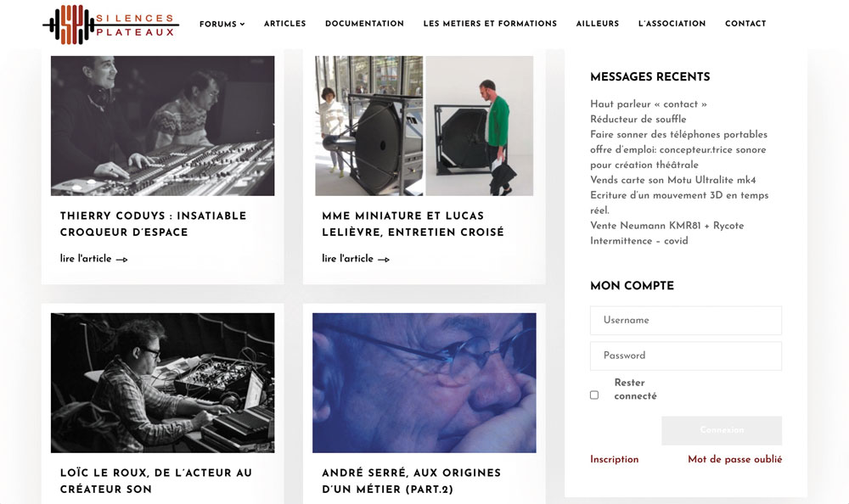Open the L'Association page
This screenshot has width=849, height=504.
tap(672, 24)
